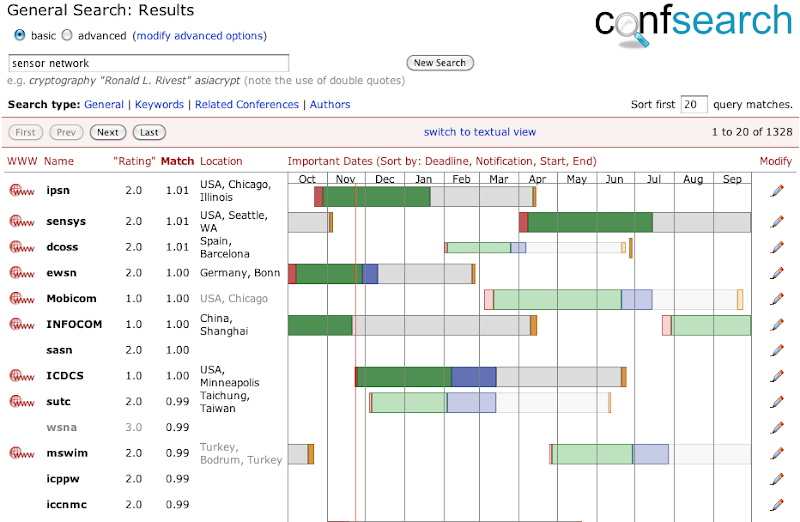Select the basic search radio button
800x522 pixels.
coord(19,35)
